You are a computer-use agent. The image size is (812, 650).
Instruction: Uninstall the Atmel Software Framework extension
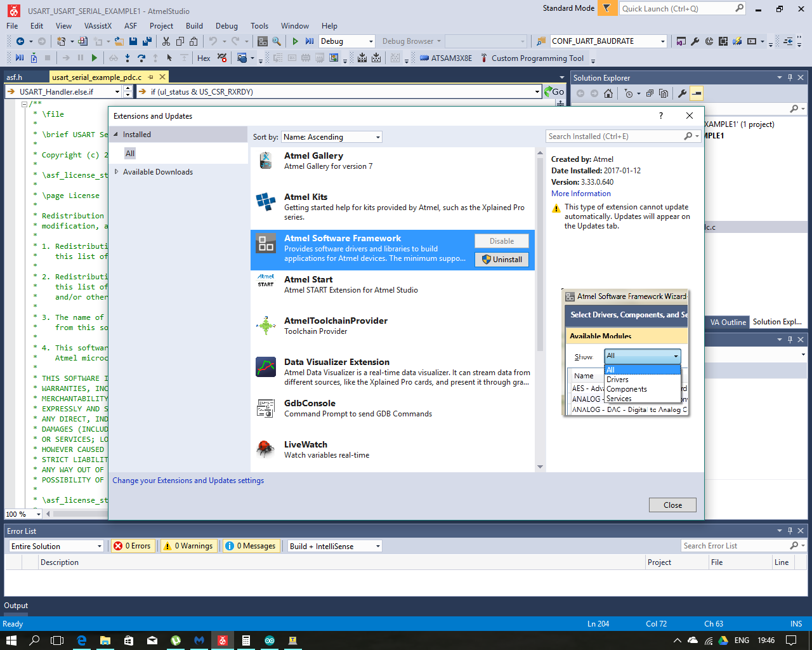[x=502, y=259]
